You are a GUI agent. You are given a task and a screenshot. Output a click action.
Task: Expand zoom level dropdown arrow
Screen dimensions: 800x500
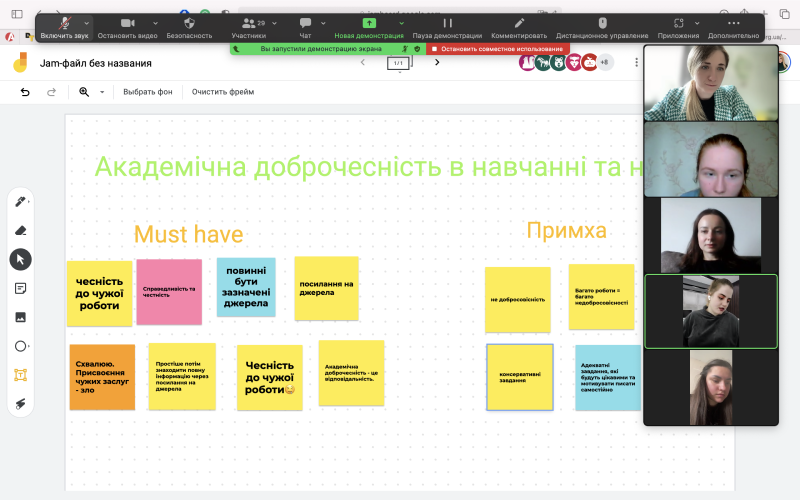(102, 92)
